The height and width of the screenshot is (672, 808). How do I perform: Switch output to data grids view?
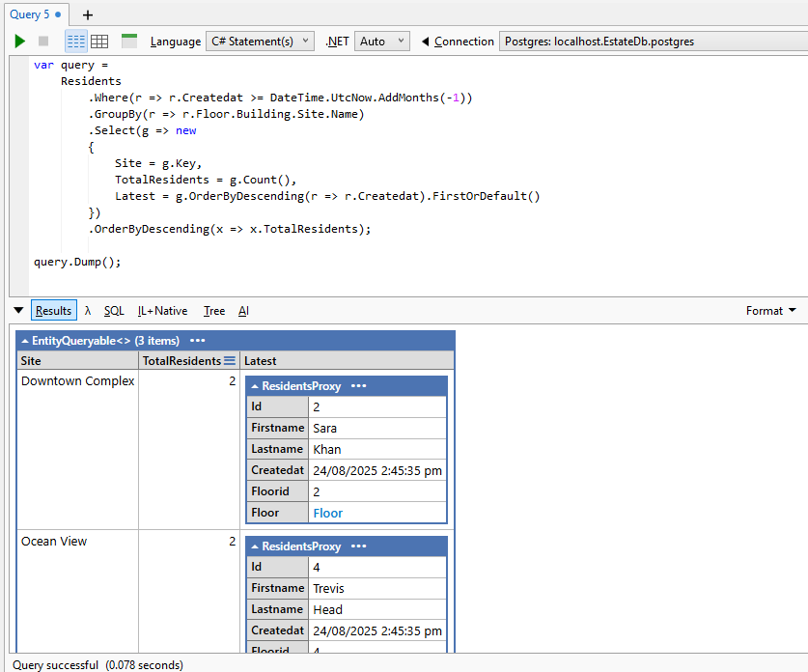tap(99, 42)
